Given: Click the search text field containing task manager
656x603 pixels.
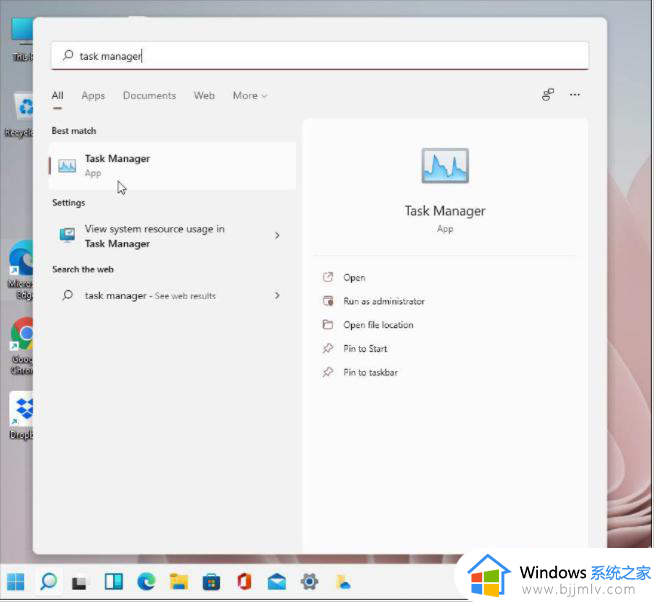Looking at the screenshot, I should (x=320, y=56).
